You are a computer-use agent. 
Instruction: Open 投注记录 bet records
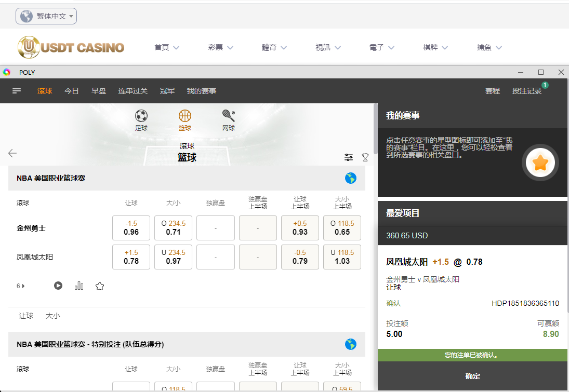point(526,91)
